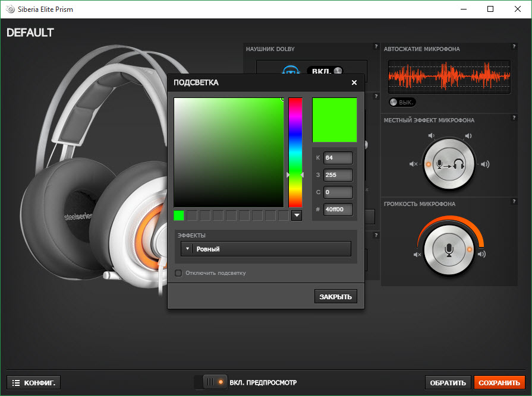
Task: Open help for ГРОМКОСТЬ МИКРОФОНА panel
Action: point(514,201)
